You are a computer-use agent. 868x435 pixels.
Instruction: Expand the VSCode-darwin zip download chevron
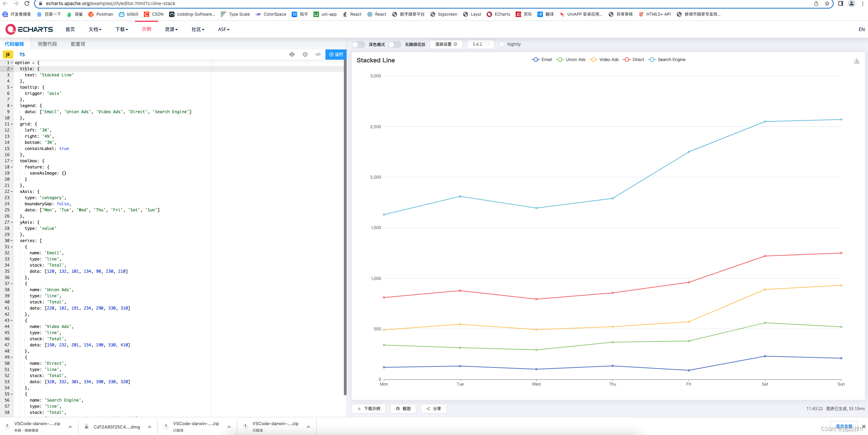point(70,426)
